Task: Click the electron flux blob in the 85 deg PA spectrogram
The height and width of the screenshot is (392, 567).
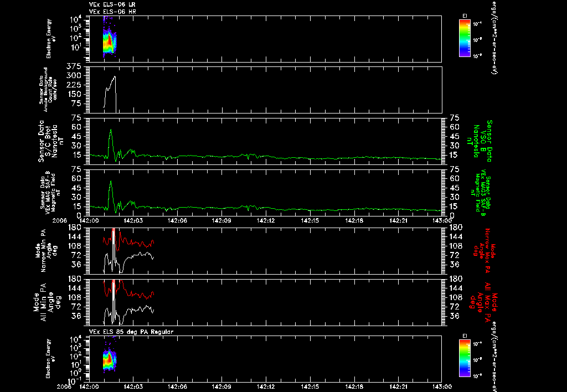Action: [110, 359]
